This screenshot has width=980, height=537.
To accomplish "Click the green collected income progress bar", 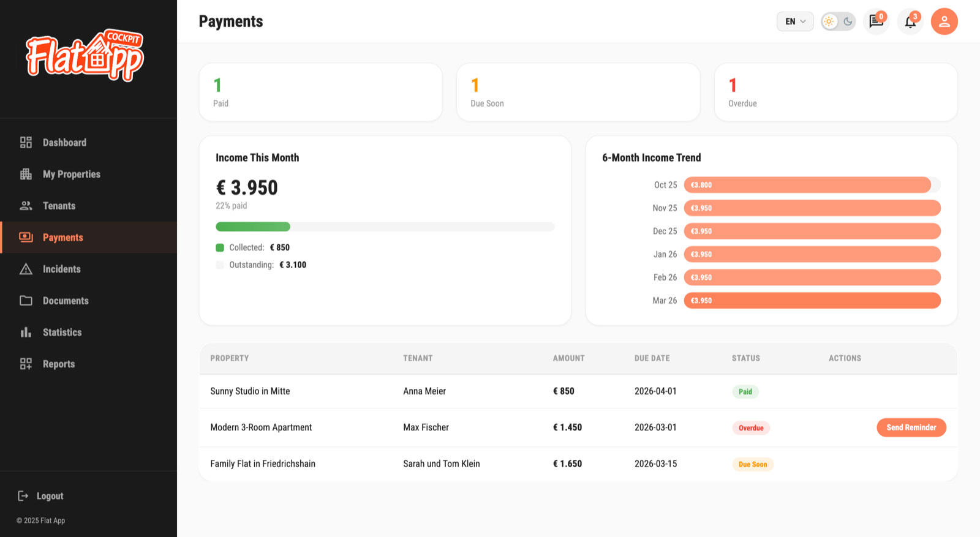I will [x=253, y=227].
